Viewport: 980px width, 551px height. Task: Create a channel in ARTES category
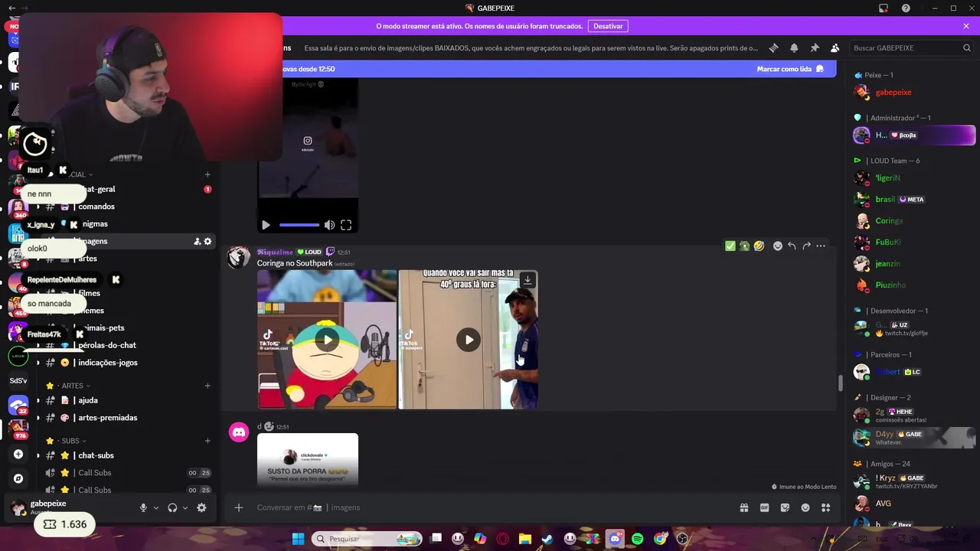pos(207,386)
